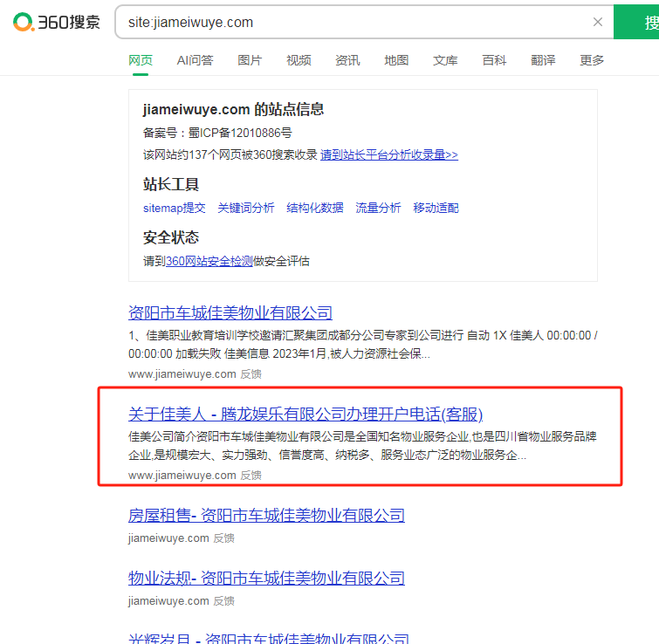Click 反馈 under the 关于佳美人 result

click(251, 476)
